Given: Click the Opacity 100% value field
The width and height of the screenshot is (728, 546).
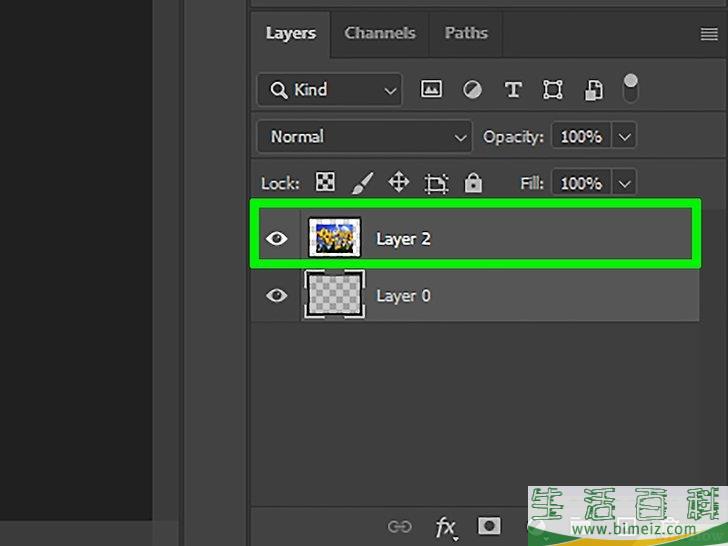Looking at the screenshot, I should (x=581, y=136).
